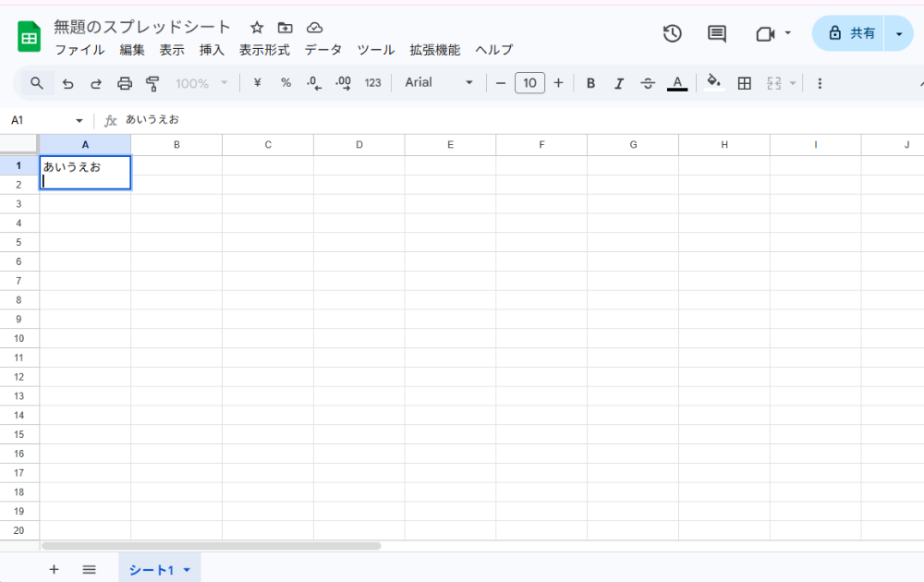This screenshot has width=924, height=582.
Task: Select the paint format roller icon
Action: 153,83
